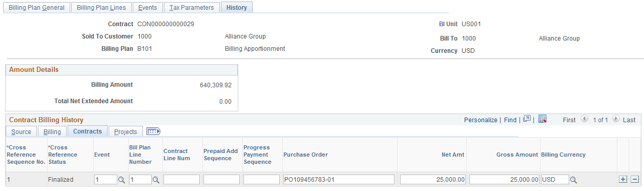Click the Currency value USD in header
644x191 pixels.
click(x=468, y=51)
